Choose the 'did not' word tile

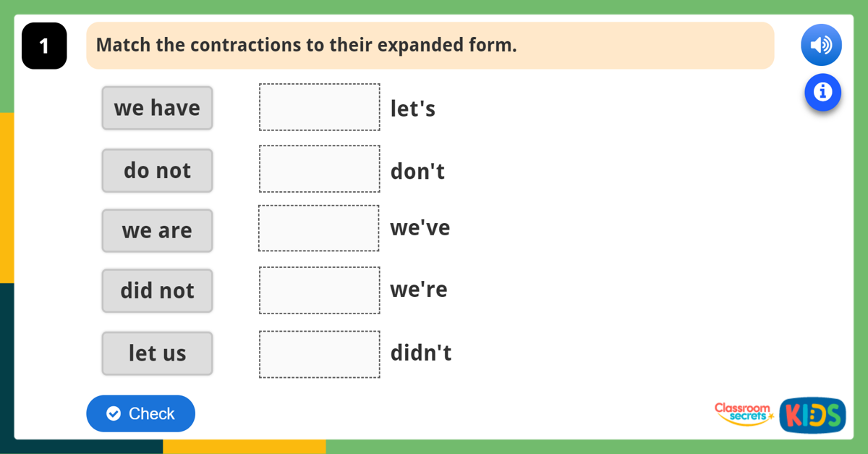[x=157, y=291]
